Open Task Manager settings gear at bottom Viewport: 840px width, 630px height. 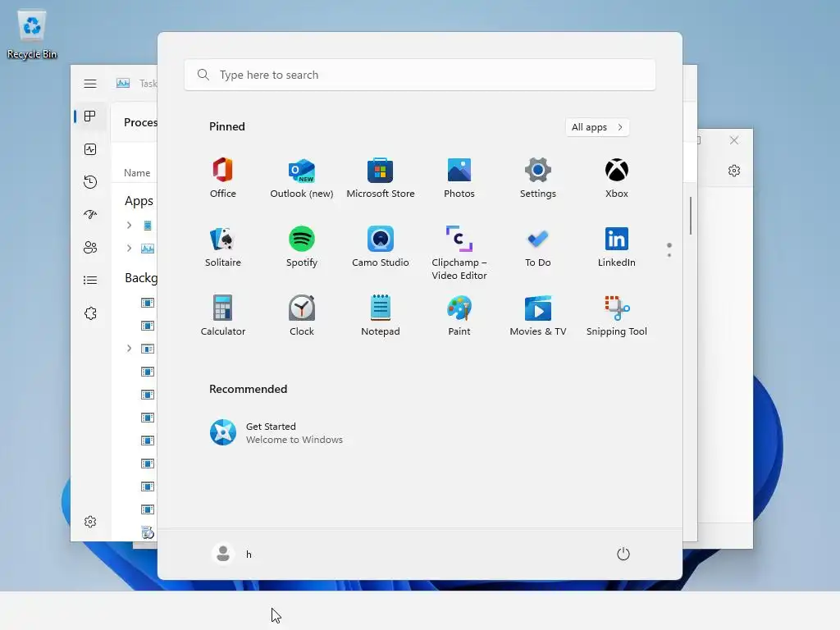[90, 522]
